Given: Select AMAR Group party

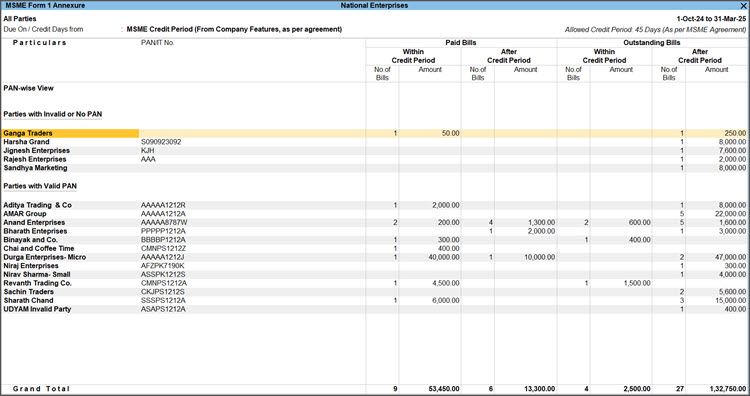Looking at the screenshot, I should tap(25, 214).
